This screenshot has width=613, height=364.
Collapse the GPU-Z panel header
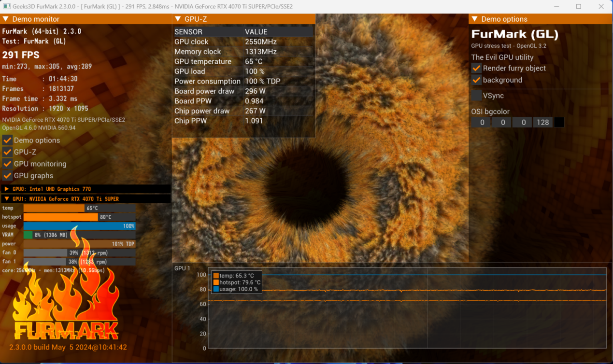click(178, 19)
